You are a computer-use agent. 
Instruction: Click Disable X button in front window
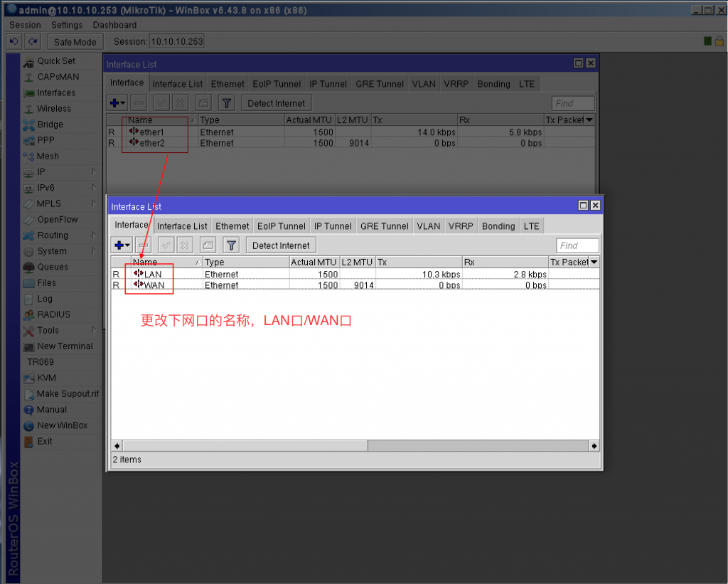pyautogui.click(x=185, y=245)
